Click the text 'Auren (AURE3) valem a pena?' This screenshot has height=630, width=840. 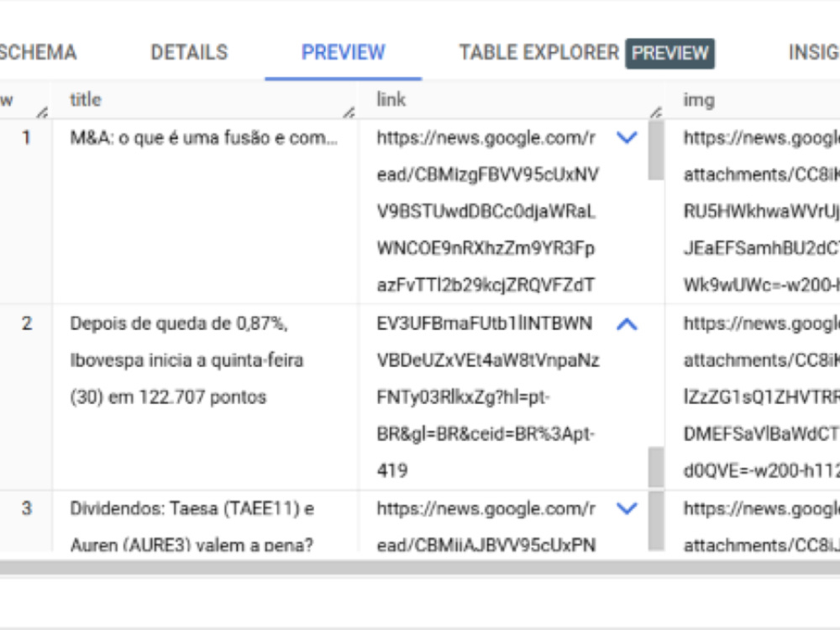click(x=192, y=545)
